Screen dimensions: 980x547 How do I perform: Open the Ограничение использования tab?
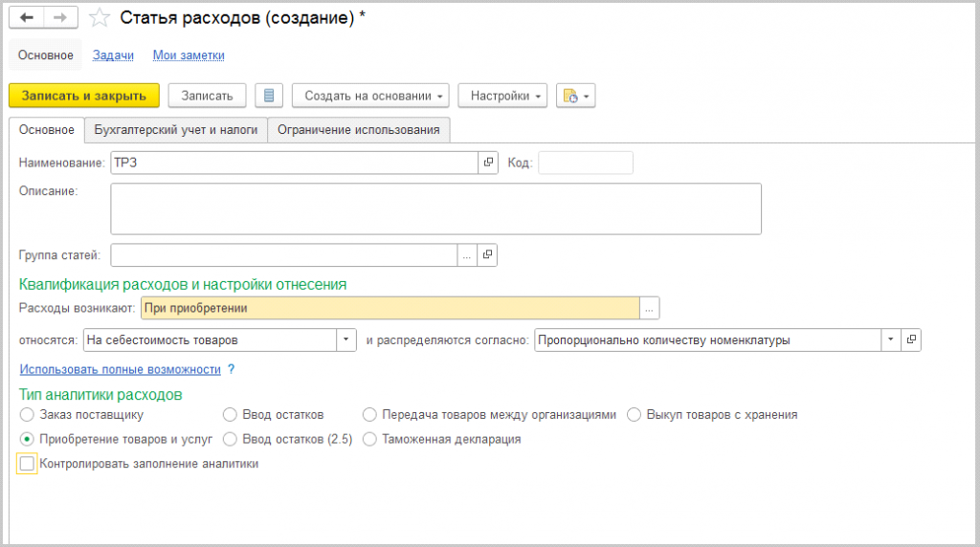point(358,130)
